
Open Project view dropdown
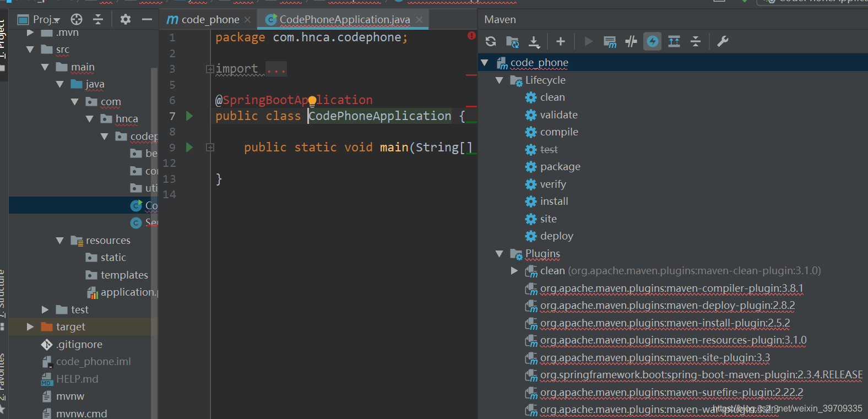[x=39, y=19]
